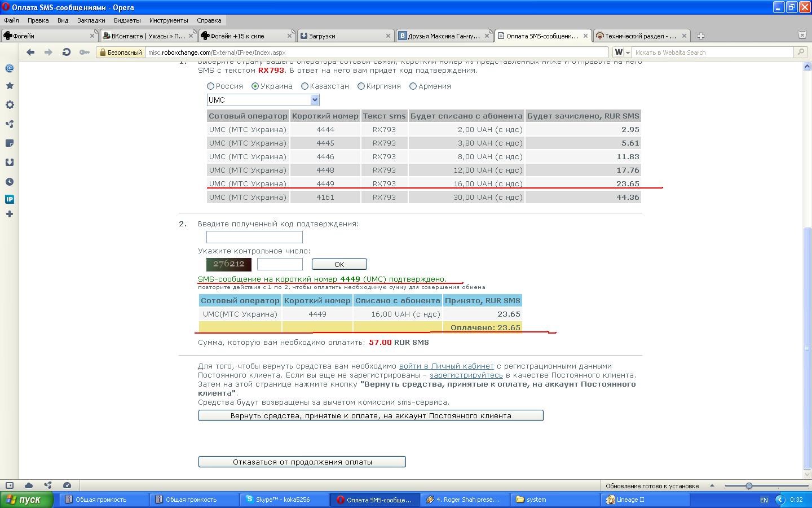The height and width of the screenshot is (508, 812).
Task: Open the Закладки menu
Action: 91,20
